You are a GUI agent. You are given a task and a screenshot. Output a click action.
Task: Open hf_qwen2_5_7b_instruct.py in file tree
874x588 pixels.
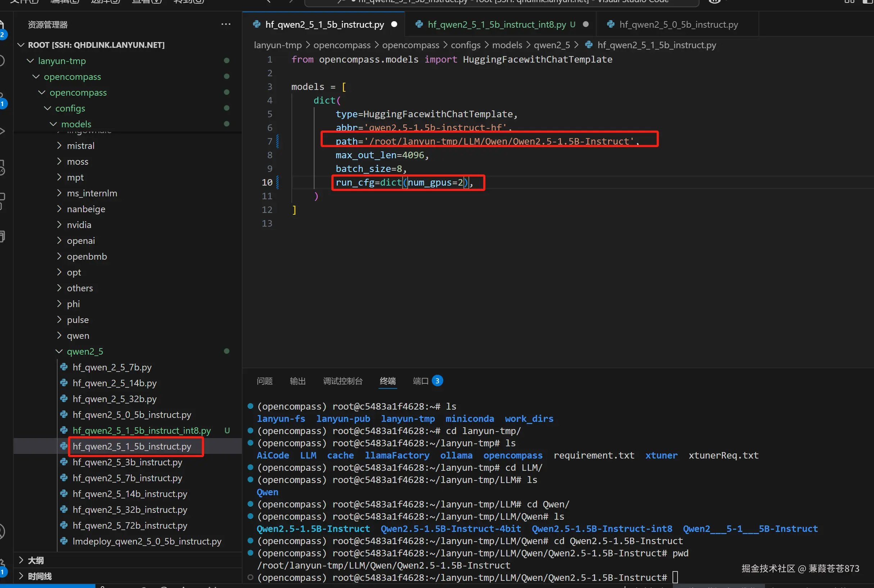pyautogui.click(x=127, y=478)
